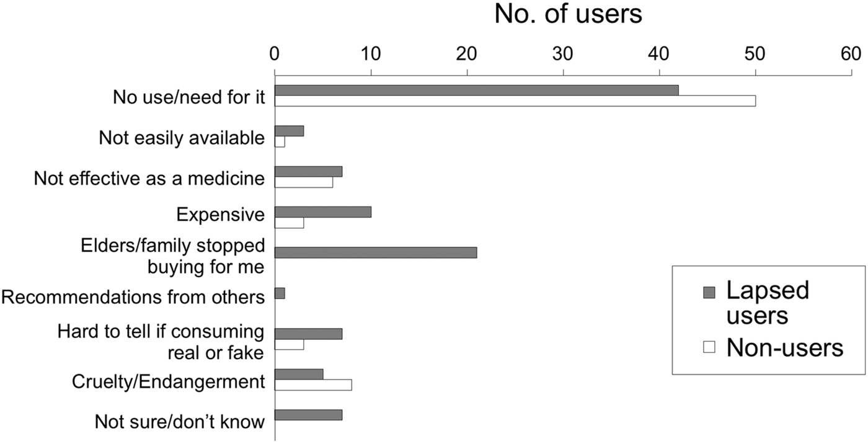Select the "Not effective as a medicine" label

tap(149, 178)
